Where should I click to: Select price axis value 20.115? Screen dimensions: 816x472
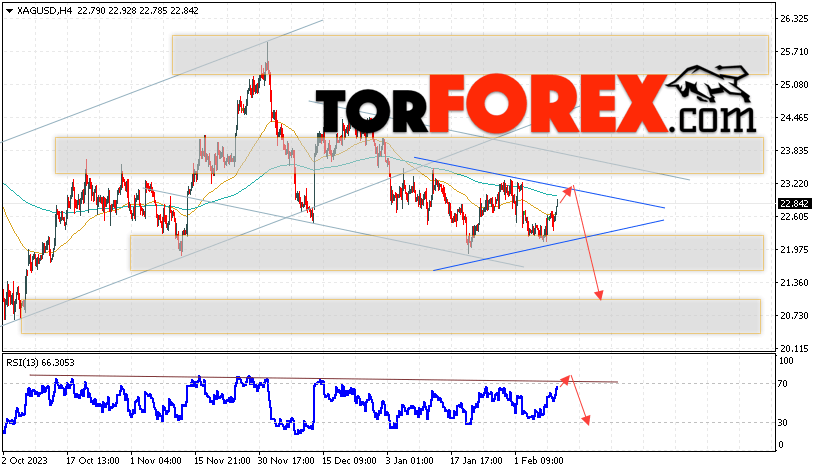click(x=794, y=349)
